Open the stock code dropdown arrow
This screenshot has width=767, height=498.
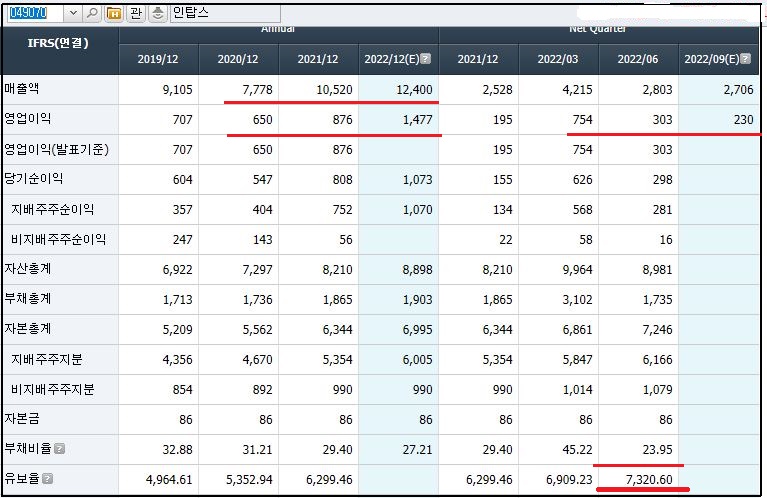(x=72, y=13)
